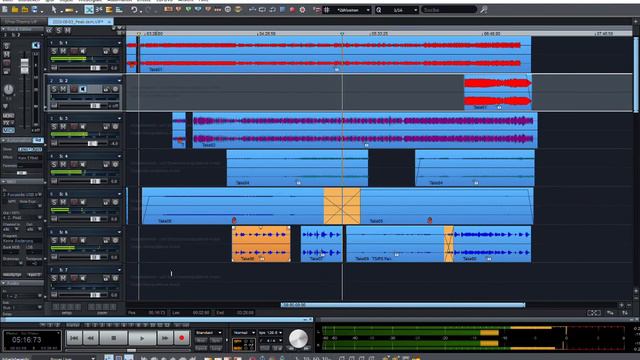This screenshot has width=640, height=360.
Task: Click the transport Rewind button
Action: (x=91, y=338)
